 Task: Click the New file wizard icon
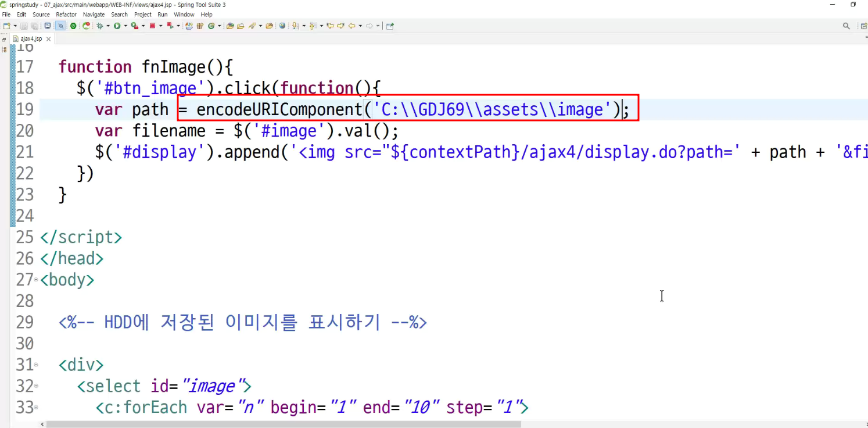coord(7,26)
